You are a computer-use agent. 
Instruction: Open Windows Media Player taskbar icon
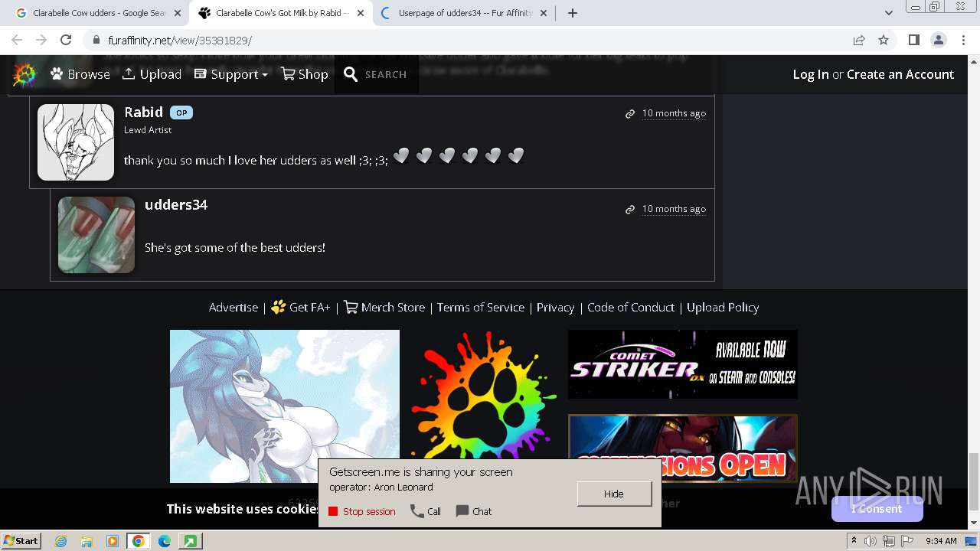pos(113,541)
